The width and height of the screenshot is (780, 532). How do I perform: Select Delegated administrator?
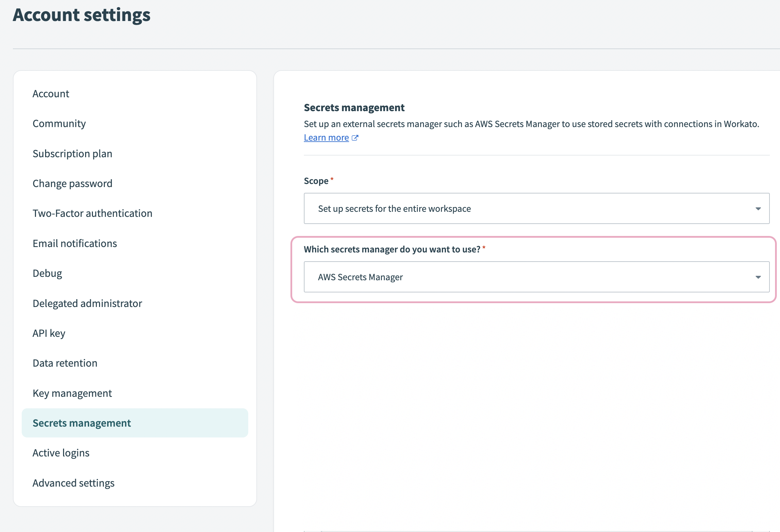click(87, 304)
